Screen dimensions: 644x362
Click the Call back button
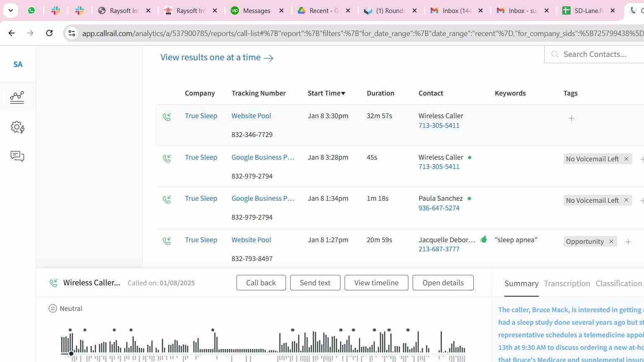click(261, 283)
